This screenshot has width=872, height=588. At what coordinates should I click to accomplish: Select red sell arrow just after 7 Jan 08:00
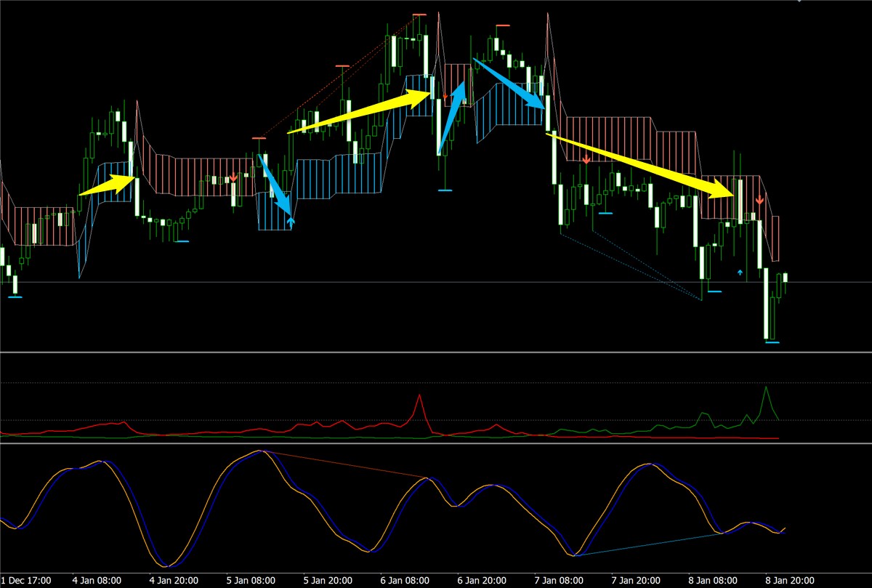(x=586, y=159)
